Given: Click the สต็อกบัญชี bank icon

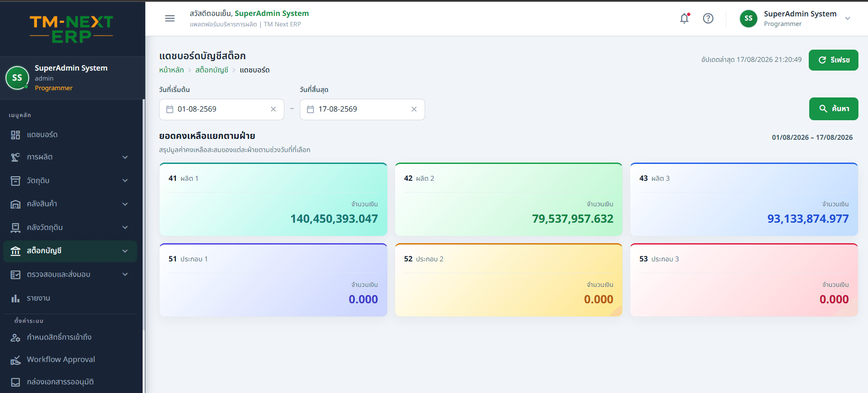Looking at the screenshot, I should point(15,251).
